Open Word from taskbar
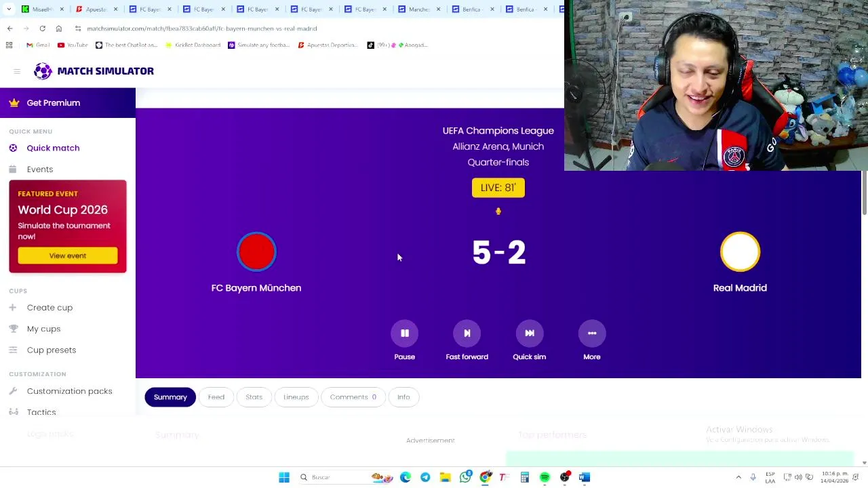The height and width of the screenshot is (488, 868). pos(585,477)
